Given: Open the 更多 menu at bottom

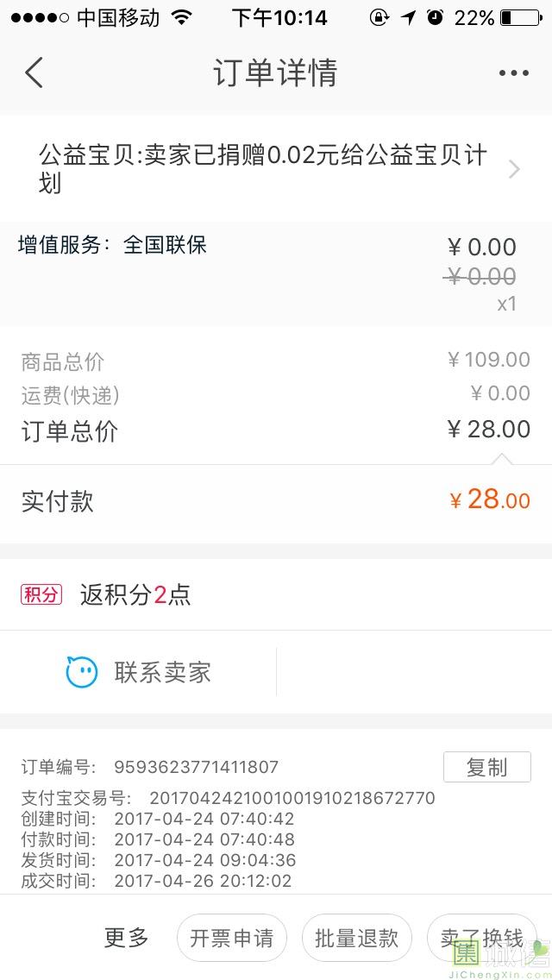Looking at the screenshot, I should point(127,938).
